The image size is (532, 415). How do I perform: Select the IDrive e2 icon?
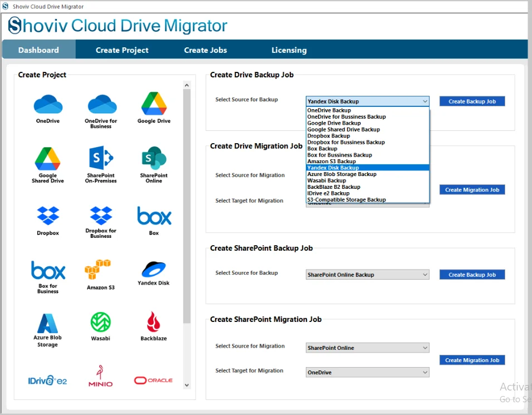pos(47,380)
